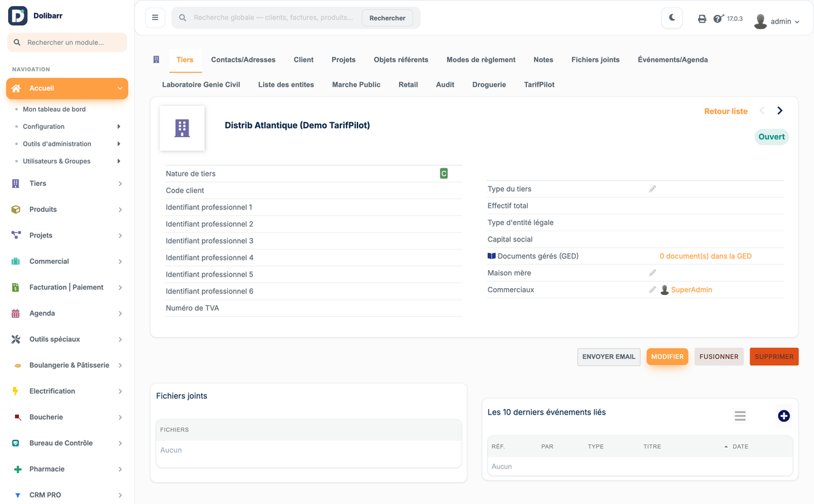Go to previous record arrow
This screenshot has height=504, width=814.
click(762, 111)
